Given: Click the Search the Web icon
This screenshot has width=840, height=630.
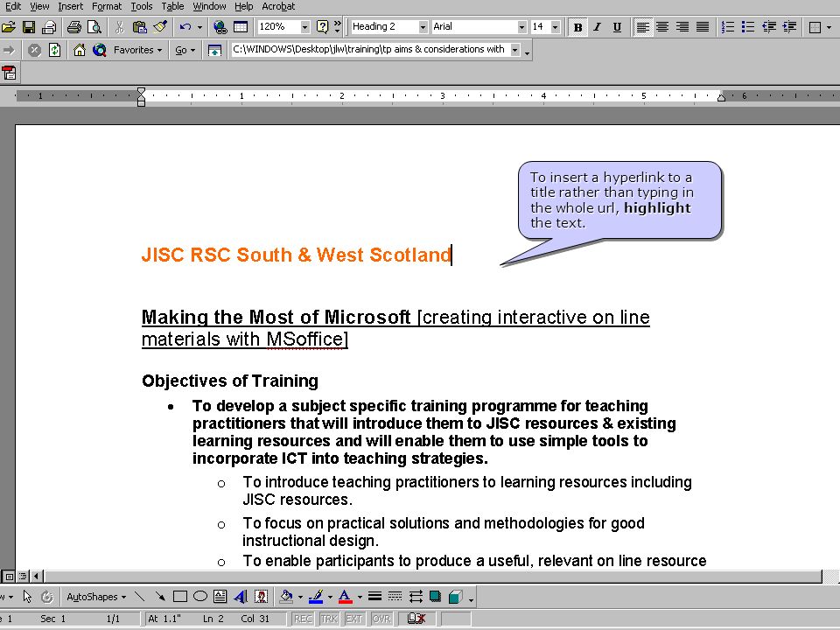Looking at the screenshot, I should click(x=99, y=51).
